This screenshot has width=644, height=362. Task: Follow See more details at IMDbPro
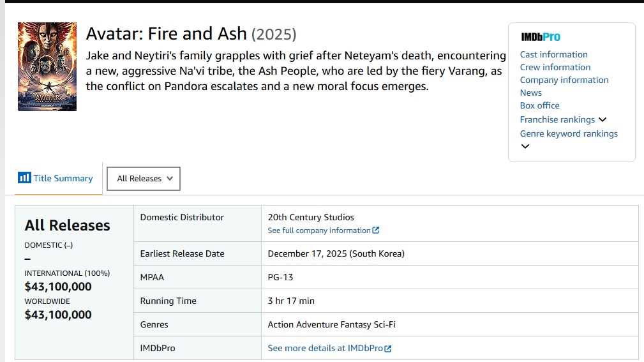point(326,349)
